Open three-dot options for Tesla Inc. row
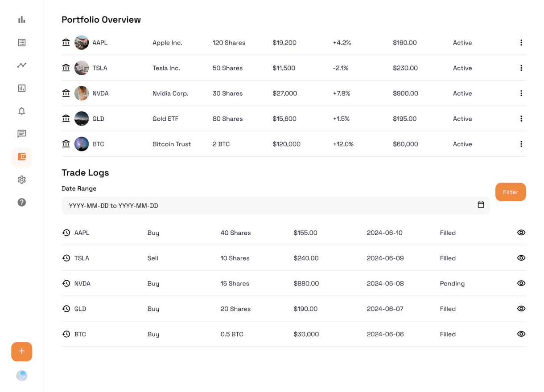 (521, 68)
